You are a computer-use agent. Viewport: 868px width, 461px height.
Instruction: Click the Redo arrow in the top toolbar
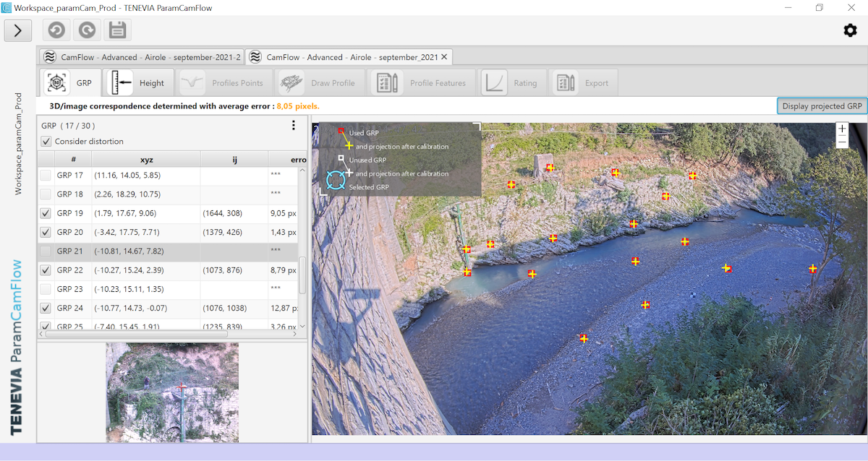coord(87,30)
